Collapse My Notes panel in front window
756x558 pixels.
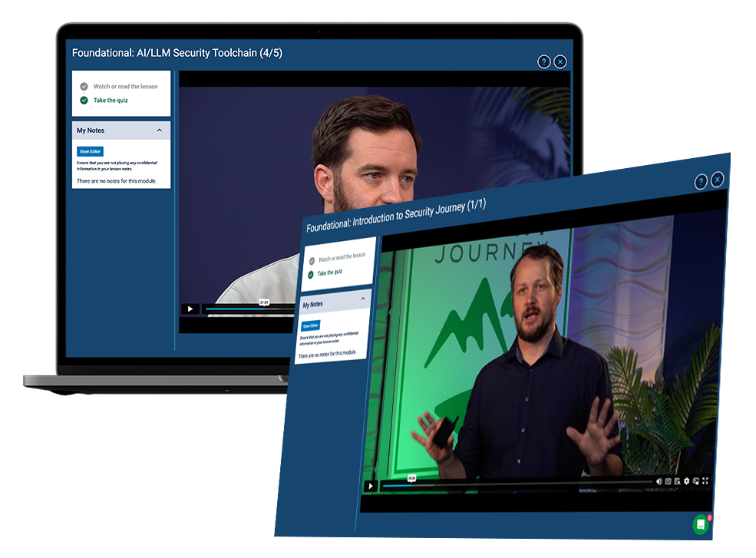point(362,299)
